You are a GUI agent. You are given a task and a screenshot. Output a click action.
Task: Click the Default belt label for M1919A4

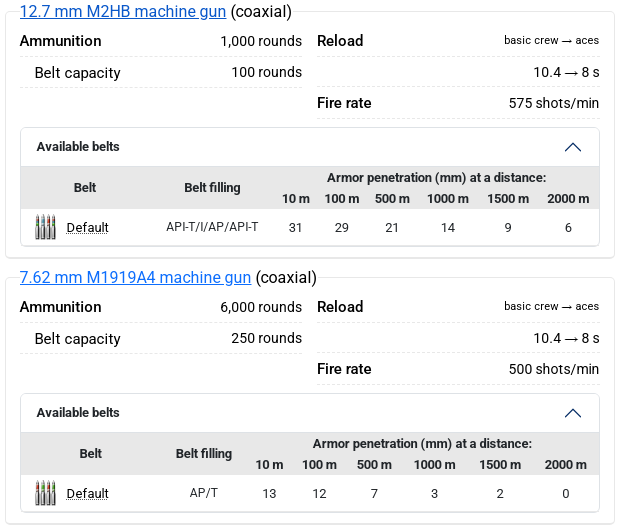click(x=88, y=494)
